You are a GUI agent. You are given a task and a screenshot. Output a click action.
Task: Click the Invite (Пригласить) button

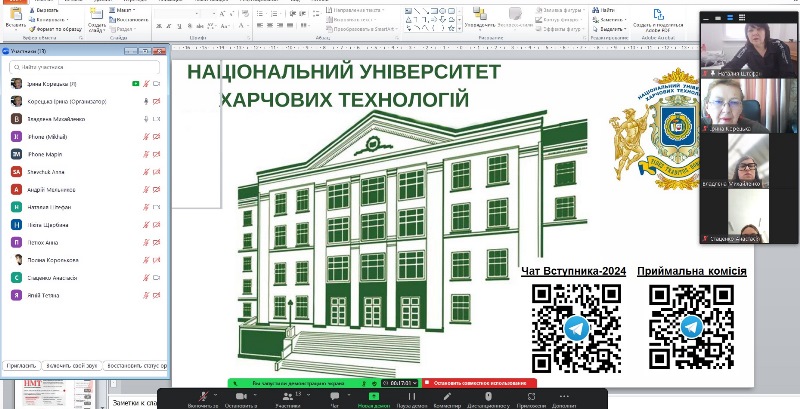[21, 366]
